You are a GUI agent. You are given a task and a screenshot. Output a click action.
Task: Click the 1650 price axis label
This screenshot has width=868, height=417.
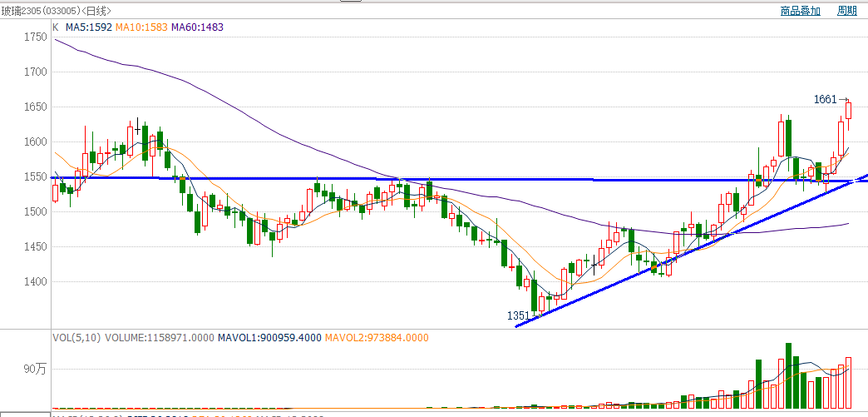(36, 107)
